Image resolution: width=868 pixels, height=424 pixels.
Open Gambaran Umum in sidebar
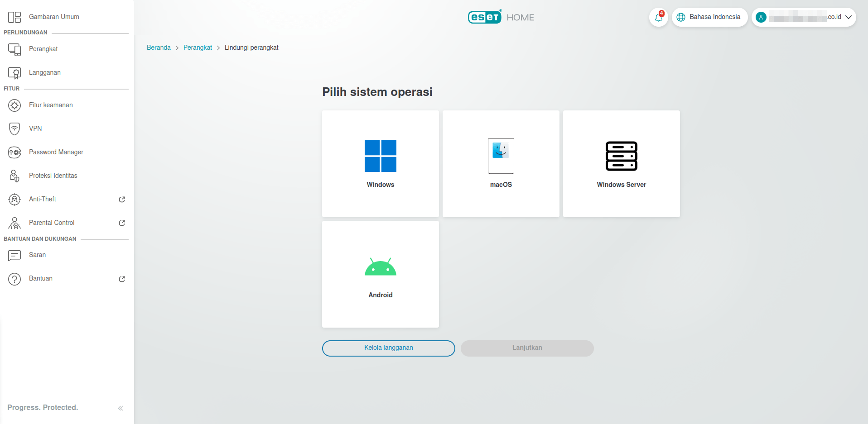pyautogui.click(x=54, y=17)
